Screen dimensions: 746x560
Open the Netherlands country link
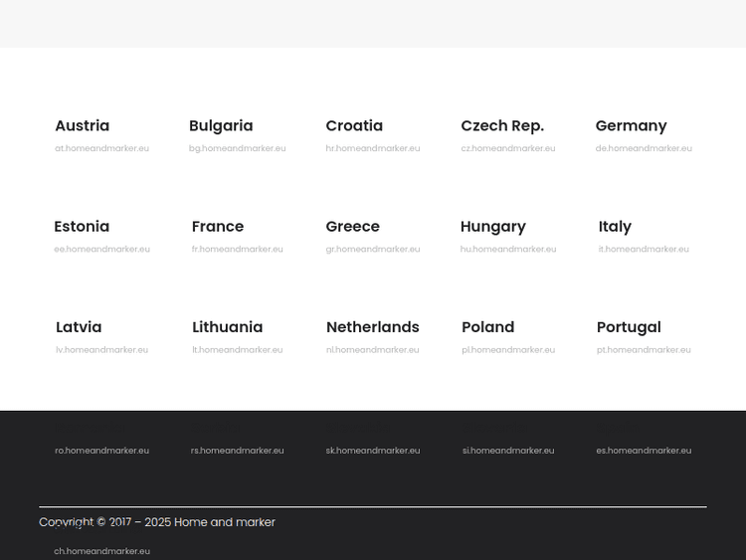click(x=373, y=327)
